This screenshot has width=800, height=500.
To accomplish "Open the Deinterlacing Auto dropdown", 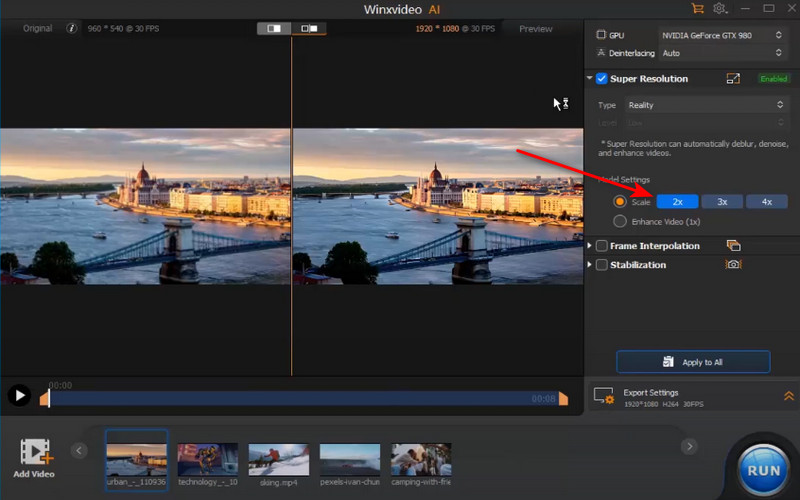I will pos(721,53).
